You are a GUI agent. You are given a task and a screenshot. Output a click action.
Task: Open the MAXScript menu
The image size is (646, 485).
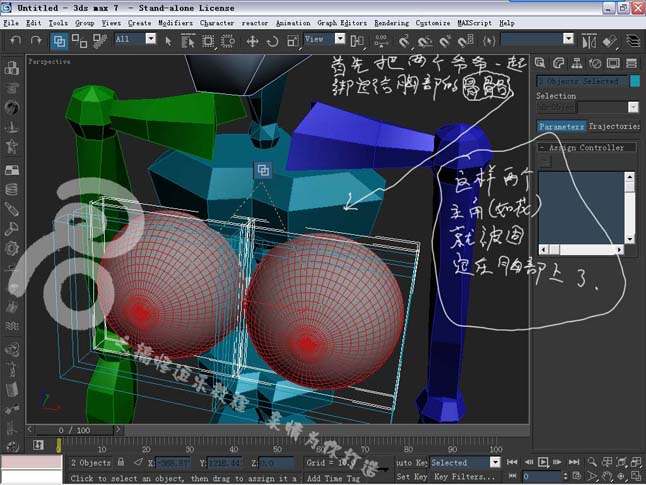pos(474,23)
